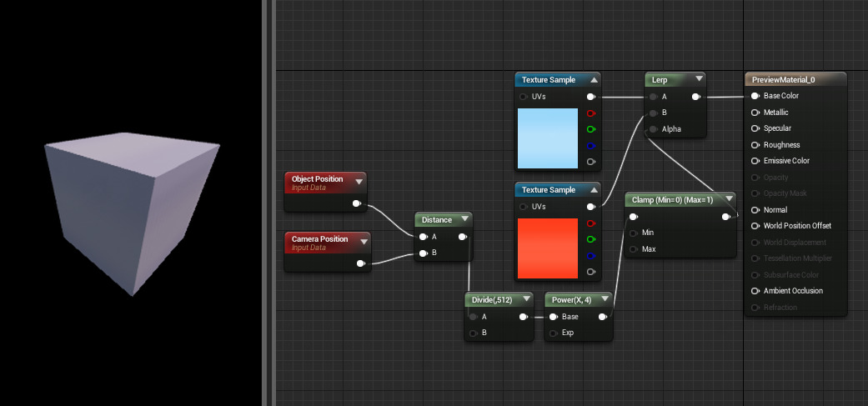Click red channel pin on blue Texture Sample
The image size is (868, 406).
[x=591, y=113]
